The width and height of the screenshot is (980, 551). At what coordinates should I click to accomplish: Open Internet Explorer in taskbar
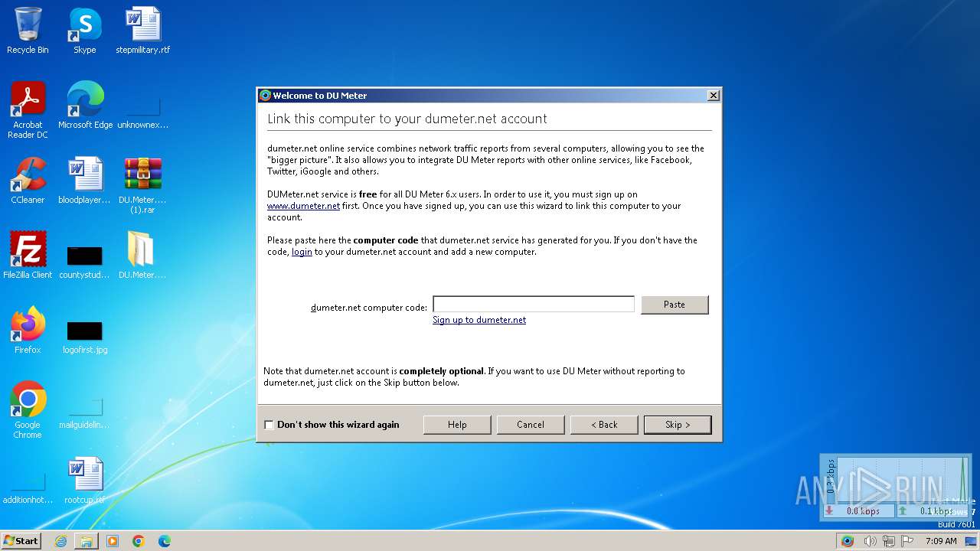point(60,541)
